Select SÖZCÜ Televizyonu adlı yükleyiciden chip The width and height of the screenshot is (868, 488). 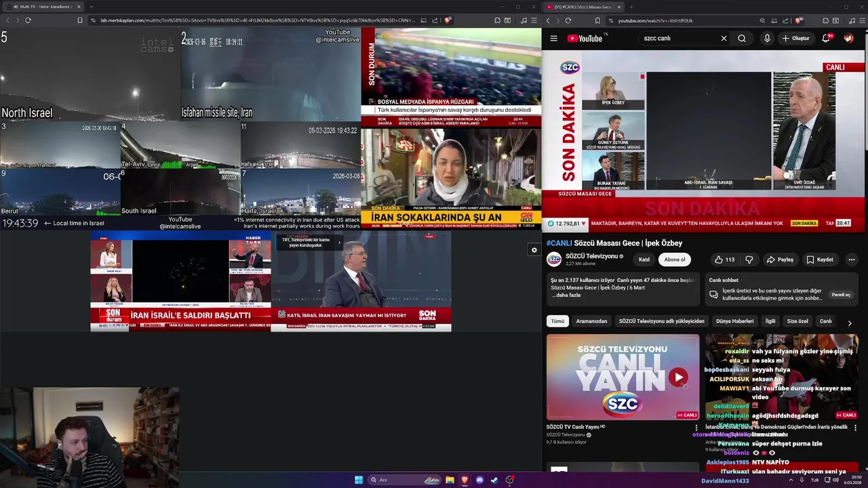pyautogui.click(x=661, y=321)
